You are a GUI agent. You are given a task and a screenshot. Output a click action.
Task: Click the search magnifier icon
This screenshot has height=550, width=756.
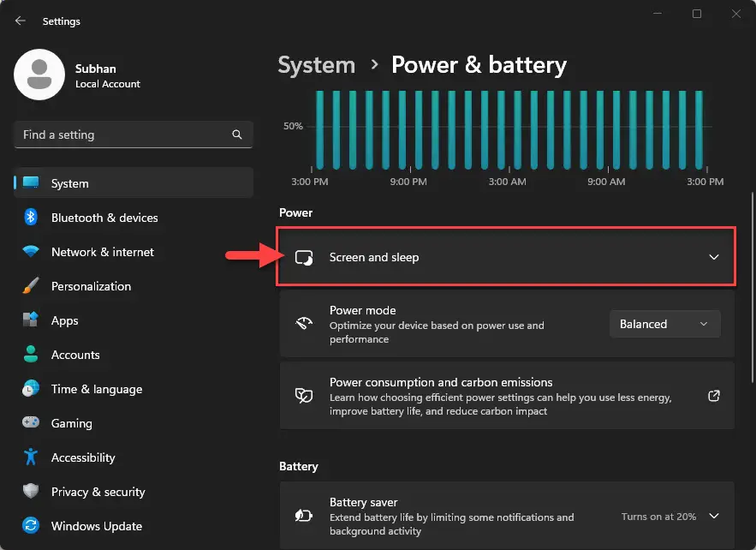237,135
